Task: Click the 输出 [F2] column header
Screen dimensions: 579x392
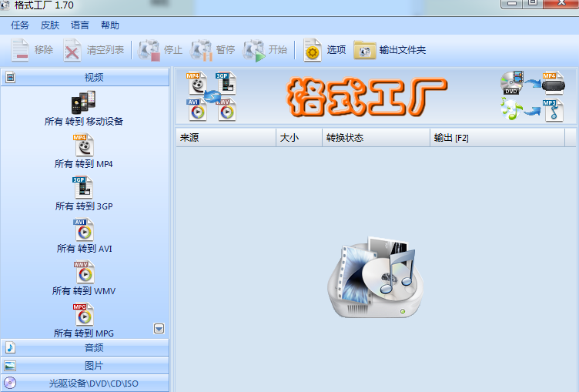Action: [497, 138]
